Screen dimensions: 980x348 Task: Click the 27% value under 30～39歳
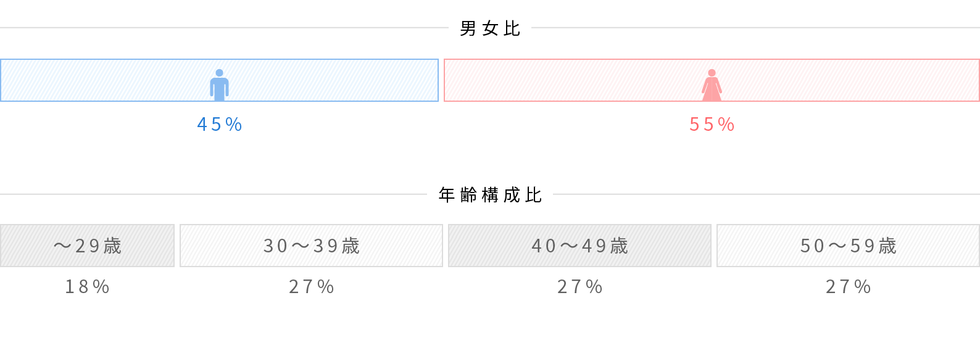pyautogui.click(x=311, y=287)
